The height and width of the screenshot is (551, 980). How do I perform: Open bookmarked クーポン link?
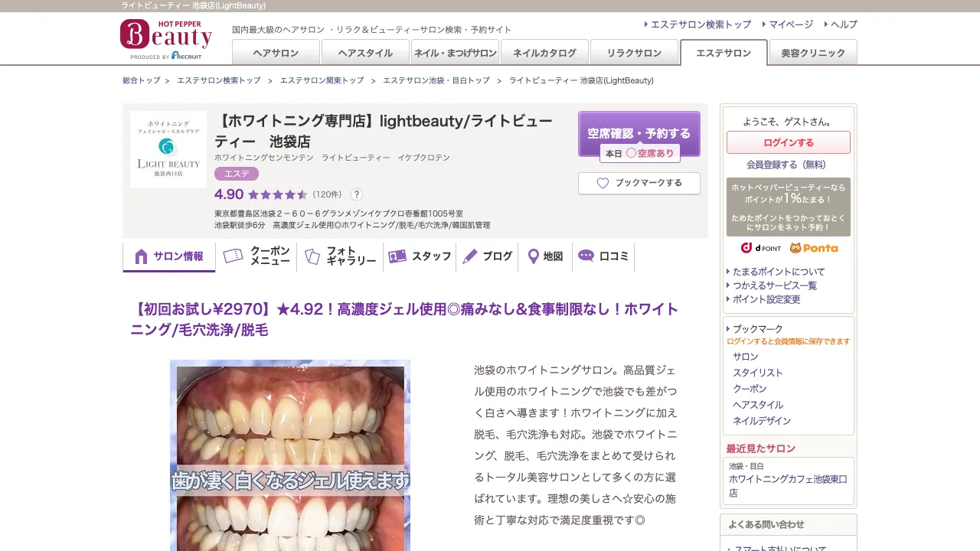click(750, 389)
